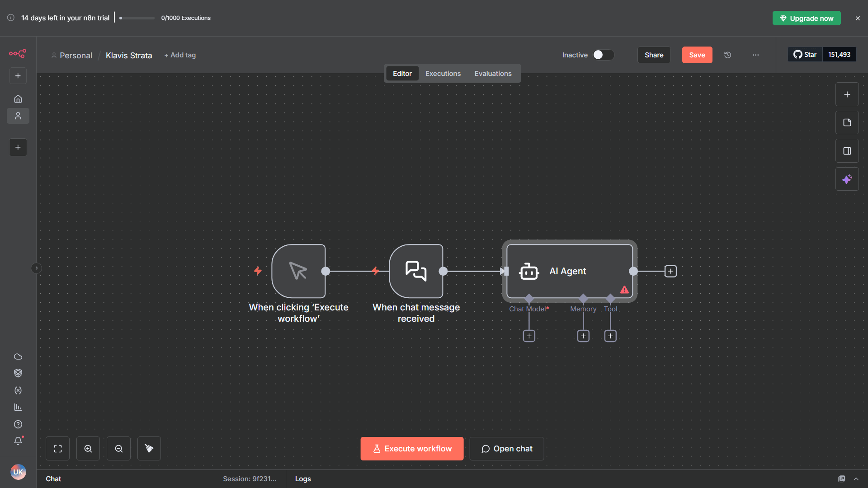868x488 pixels.
Task: Open the Logs tab
Action: tap(303, 479)
